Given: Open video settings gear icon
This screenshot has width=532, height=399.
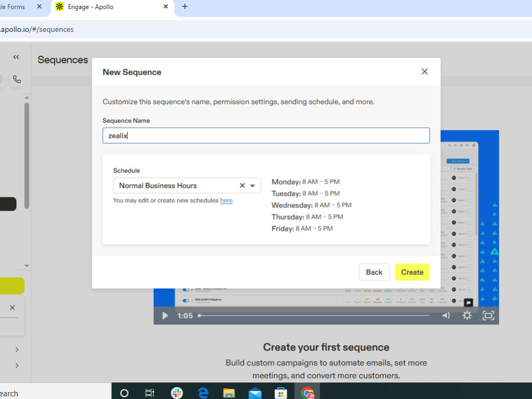Looking at the screenshot, I should (467, 316).
